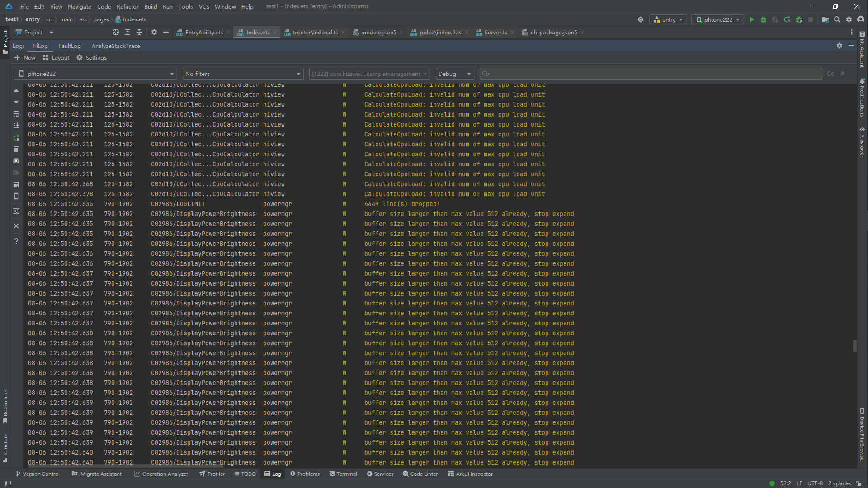Restart the log with green reload icon
868x488 pixels.
pyautogui.click(x=16, y=137)
